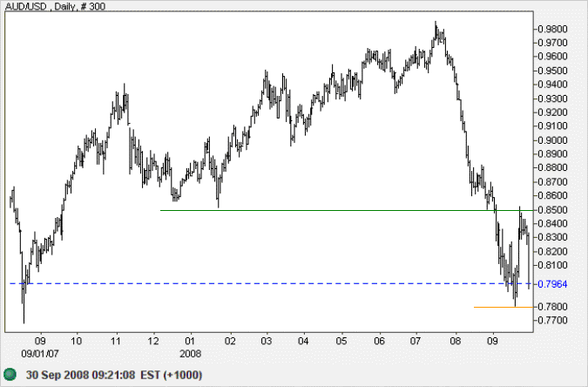This screenshot has width=588, height=387.
Task: Click the 09/01/07 date label
Action: point(40,354)
